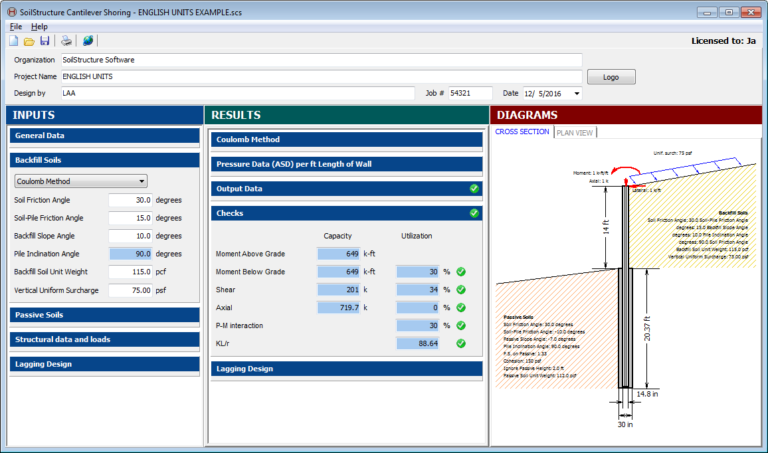Click the globe web icon in toolbar
This screenshot has width=768, height=453.
88,41
